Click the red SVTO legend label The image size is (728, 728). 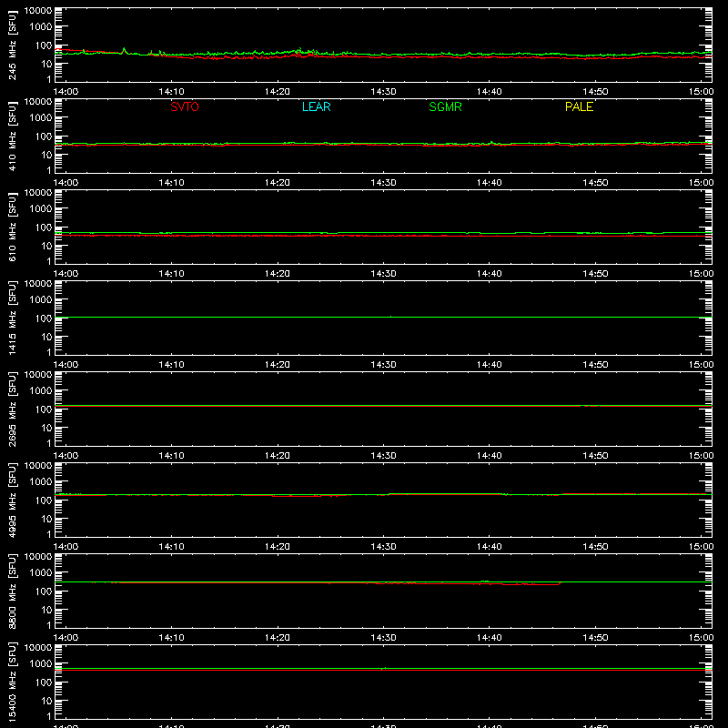tap(185, 106)
